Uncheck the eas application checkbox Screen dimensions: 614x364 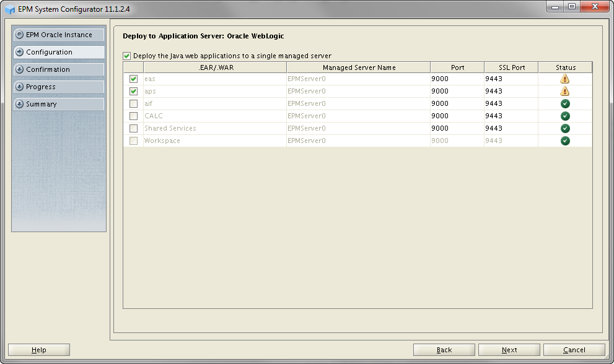[x=134, y=79]
